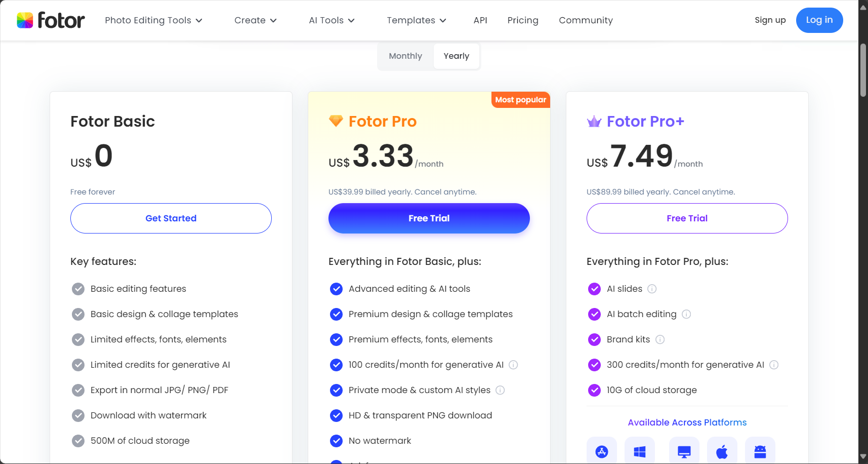Click "Fotor Basic" plan title
The image size is (868, 464).
pyautogui.click(x=112, y=122)
